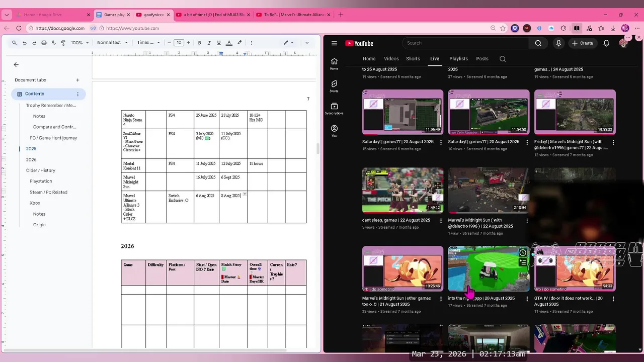Click the YouTube Create button
The height and width of the screenshot is (362, 644).
(583, 43)
